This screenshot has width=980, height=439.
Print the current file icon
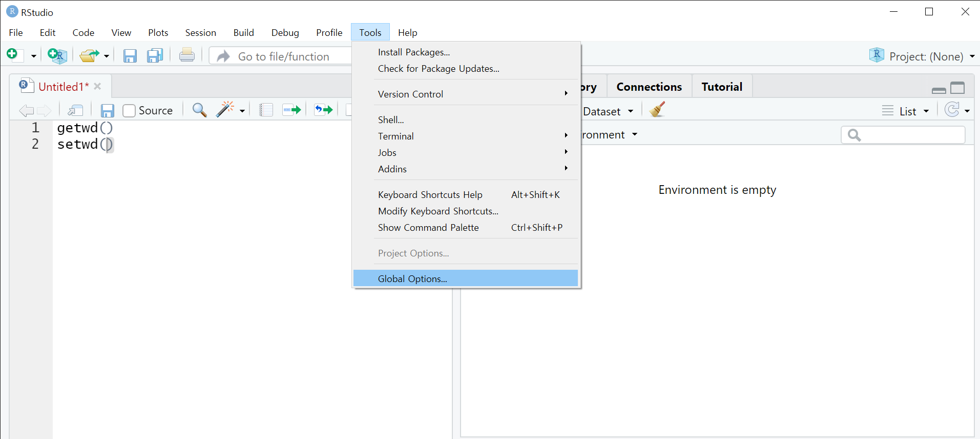pyautogui.click(x=187, y=55)
